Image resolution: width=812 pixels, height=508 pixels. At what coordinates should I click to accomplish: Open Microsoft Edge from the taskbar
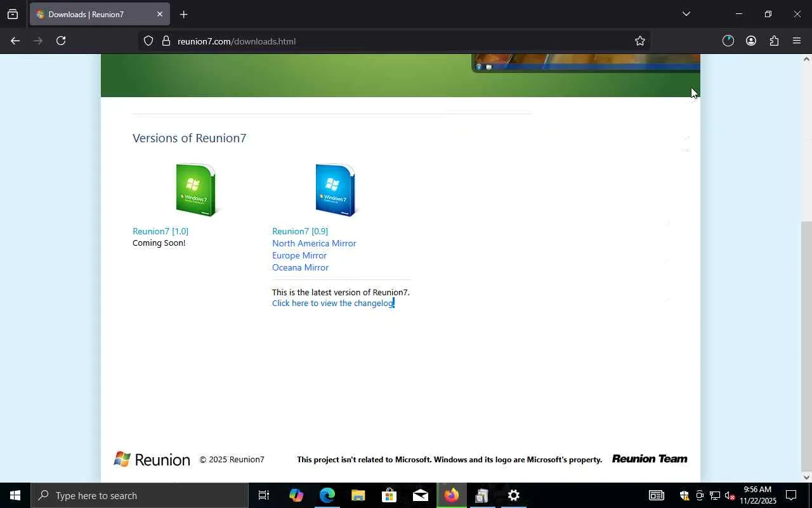[327, 495]
